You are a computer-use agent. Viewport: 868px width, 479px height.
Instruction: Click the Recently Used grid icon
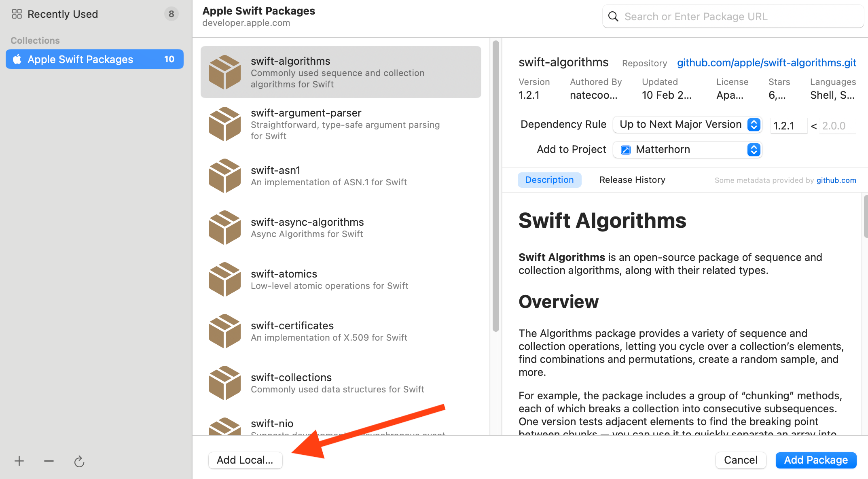pos(17,14)
